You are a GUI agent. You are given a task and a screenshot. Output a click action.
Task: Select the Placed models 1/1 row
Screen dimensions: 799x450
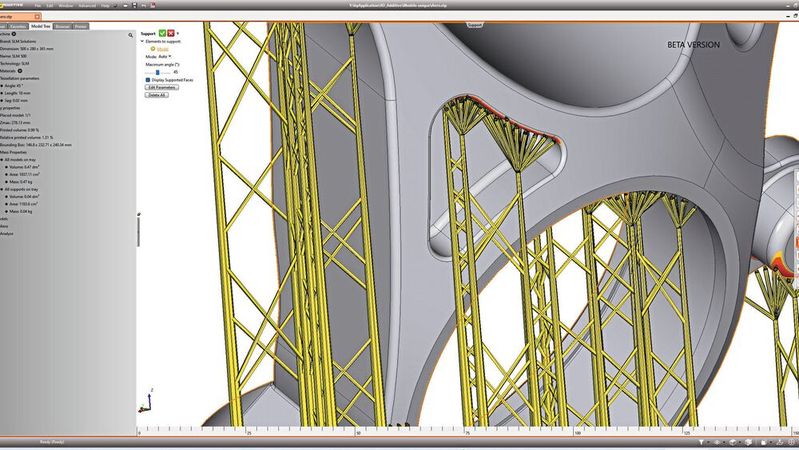15,115
